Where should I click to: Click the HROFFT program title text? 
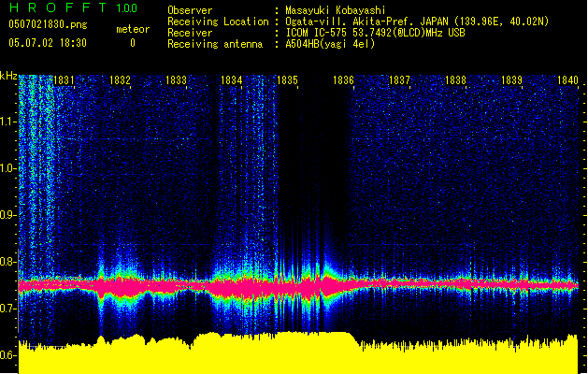pyautogui.click(x=58, y=7)
